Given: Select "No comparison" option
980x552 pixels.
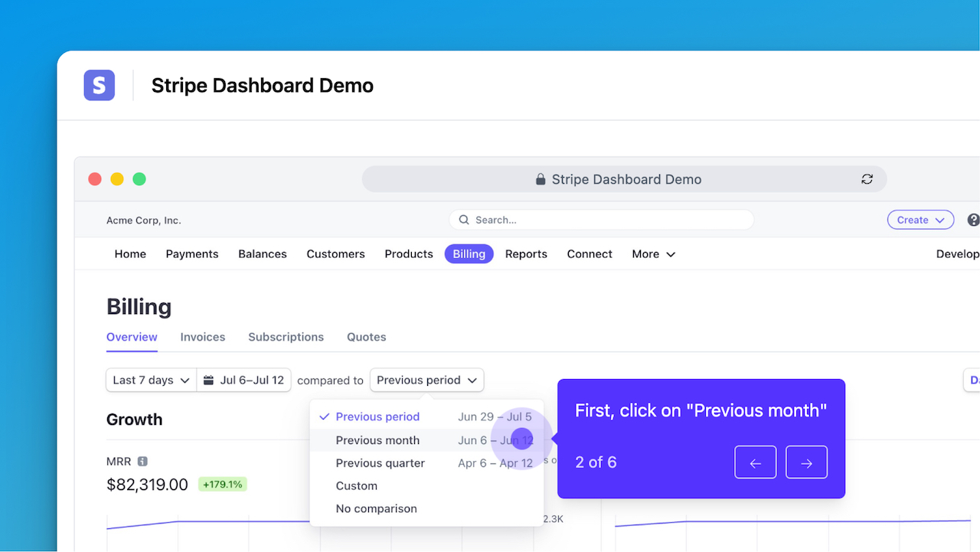Looking at the screenshot, I should click(426, 509).
